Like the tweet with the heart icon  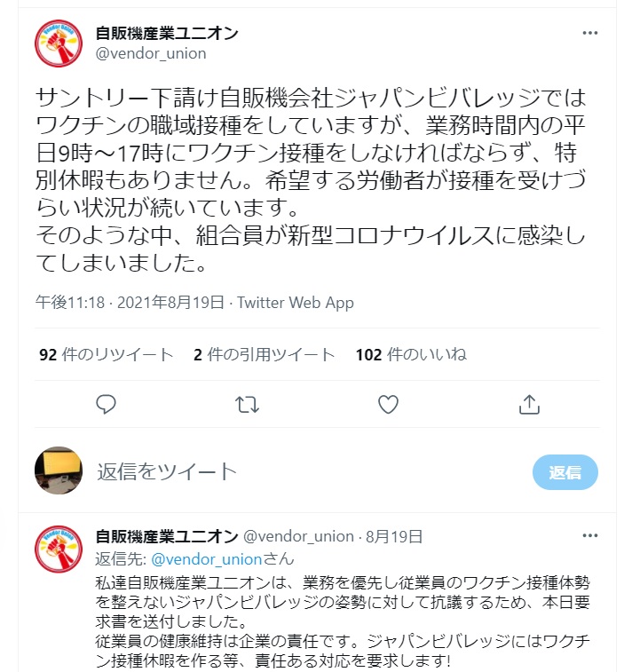click(x=388, y=404)
